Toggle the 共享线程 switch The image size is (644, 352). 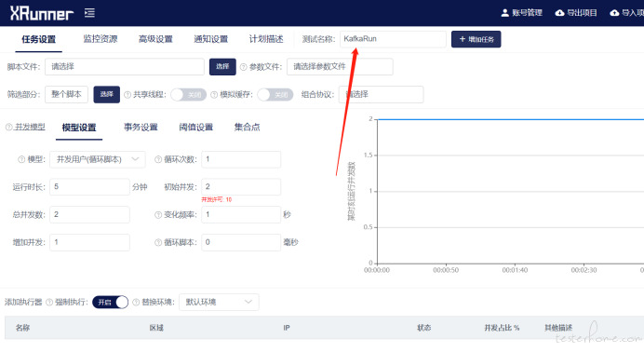pos(189,95)
